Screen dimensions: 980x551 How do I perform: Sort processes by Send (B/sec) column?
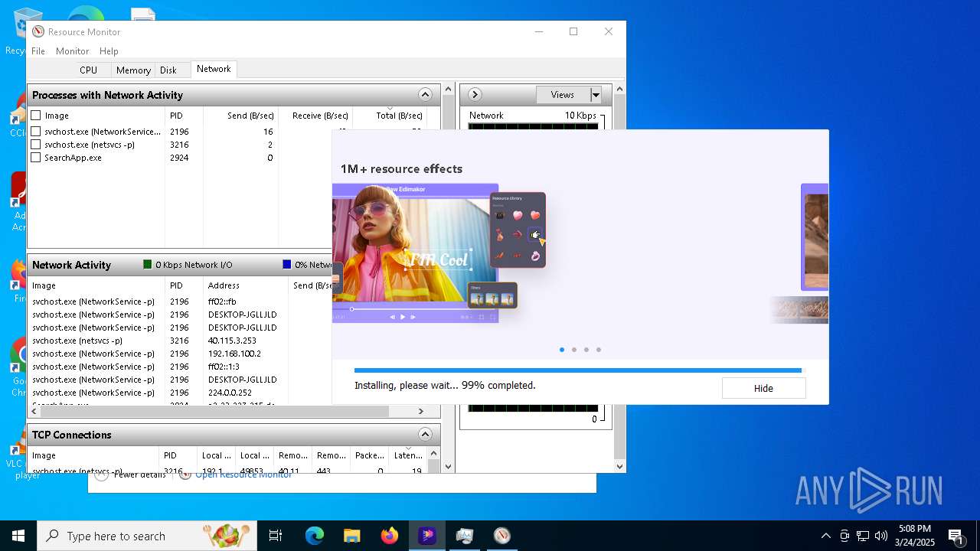coord(240,116)
